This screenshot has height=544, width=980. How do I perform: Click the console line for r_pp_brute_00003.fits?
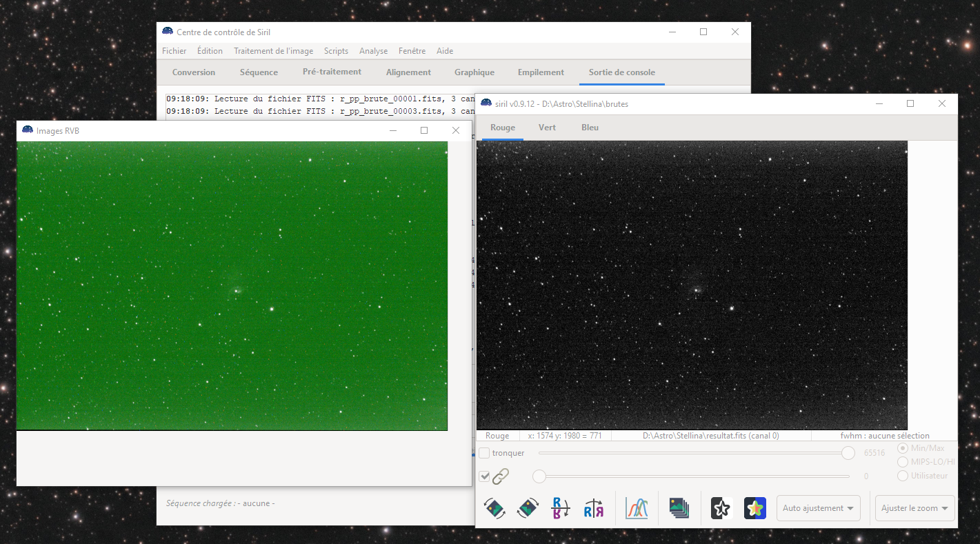[x=320, y=111]
